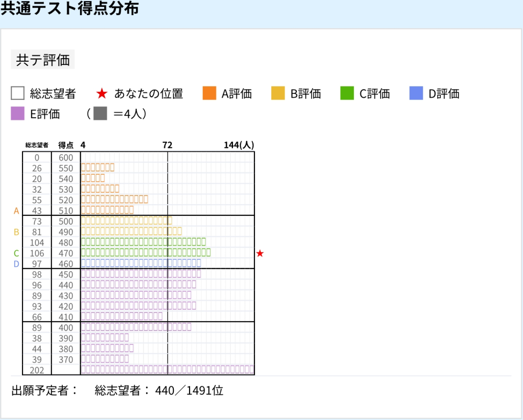Click the 総志望者 white square legend icon
The image size is (523, 420).
point(17,93)
